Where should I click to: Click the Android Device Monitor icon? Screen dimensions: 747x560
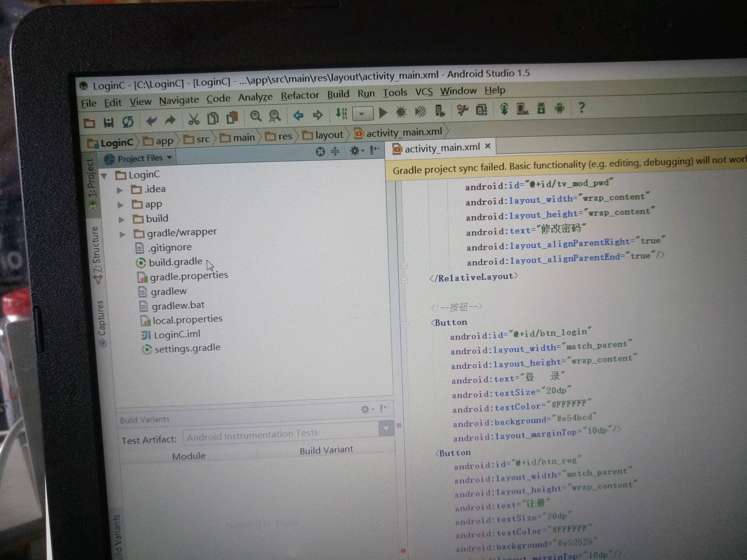[559, 108]
